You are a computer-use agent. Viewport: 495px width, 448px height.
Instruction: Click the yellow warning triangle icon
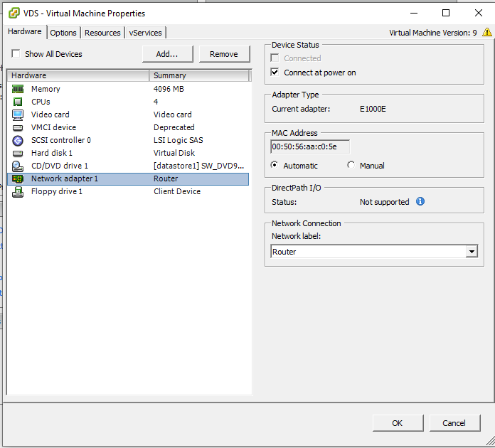(486, 32)
